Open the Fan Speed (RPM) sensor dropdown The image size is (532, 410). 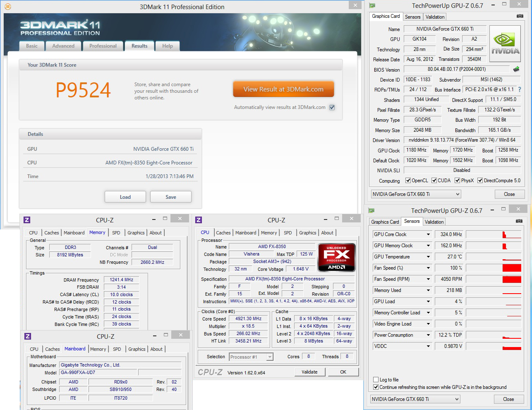click(x=429, y=279)
